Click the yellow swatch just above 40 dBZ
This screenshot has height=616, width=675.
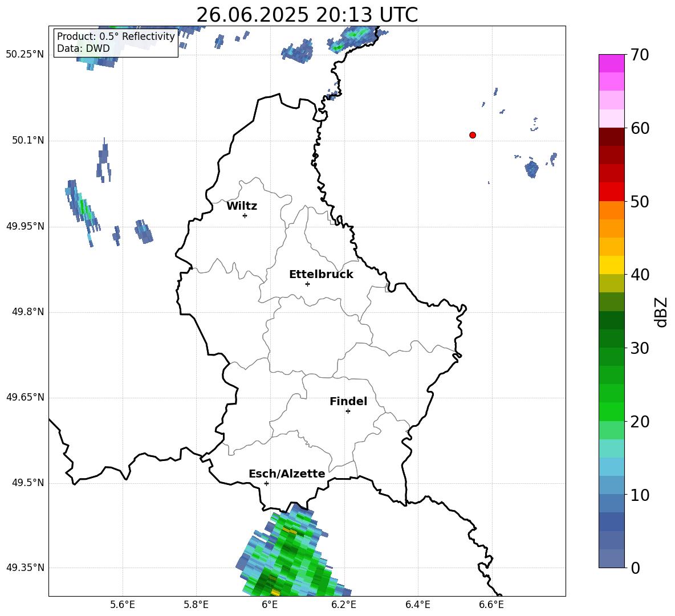(611, 265)
